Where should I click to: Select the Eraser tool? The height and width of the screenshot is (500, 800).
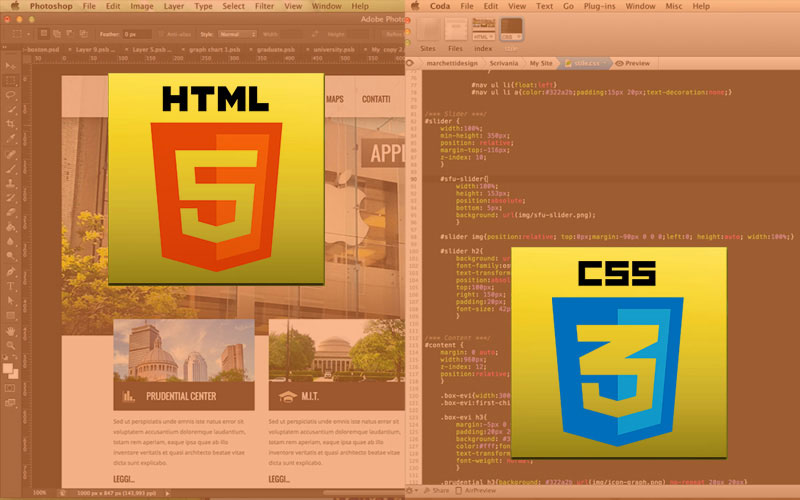tap(10, 212)
